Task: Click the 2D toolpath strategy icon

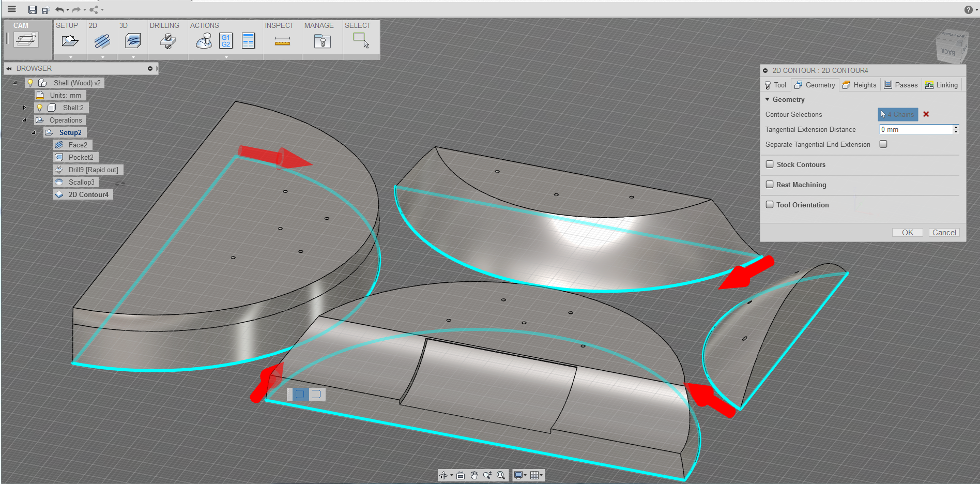Action: [102, 41]
